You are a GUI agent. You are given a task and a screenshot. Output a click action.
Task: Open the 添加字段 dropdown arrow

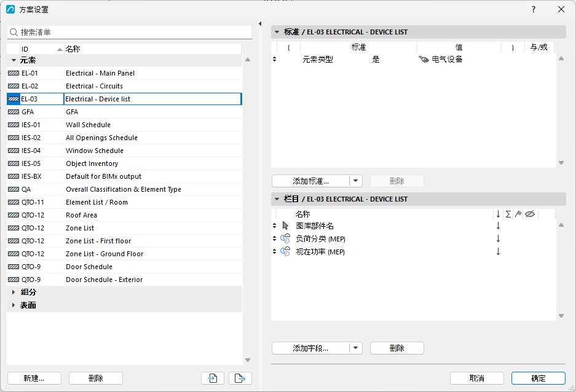355,348
